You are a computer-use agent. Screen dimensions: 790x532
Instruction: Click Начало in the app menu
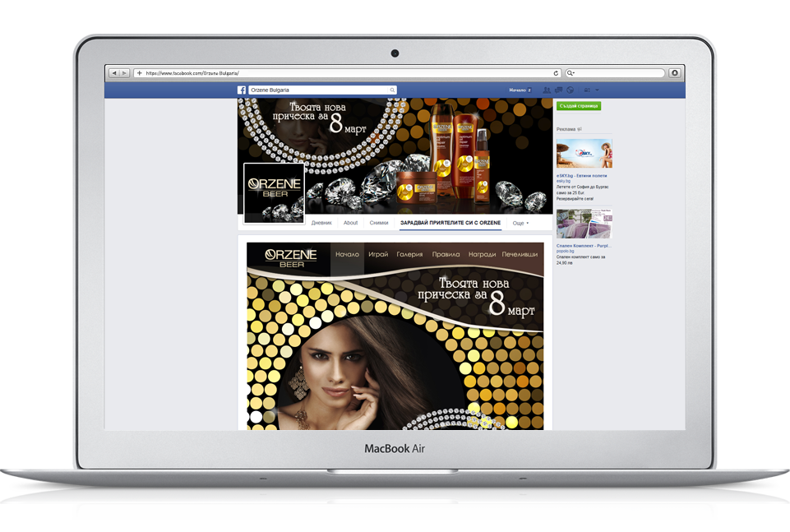pos(347,254)
